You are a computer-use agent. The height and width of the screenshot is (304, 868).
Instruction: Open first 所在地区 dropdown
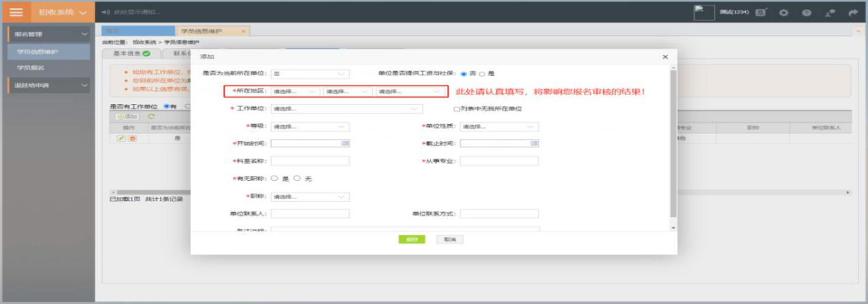[x=296, y=91]
